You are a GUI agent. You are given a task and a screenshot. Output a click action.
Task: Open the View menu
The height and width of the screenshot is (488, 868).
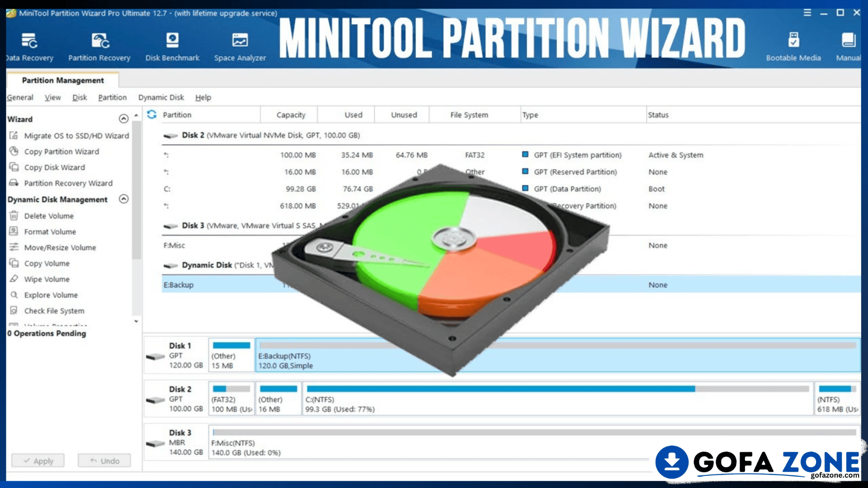click(52, 97)
